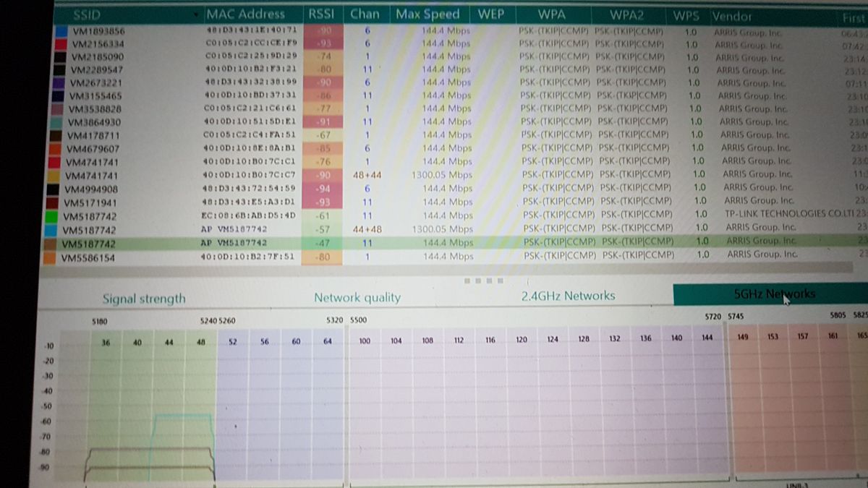The height and width of the screenshot is (488, 868).
Task: Switch to the 2.4GHz Networks tab
Action: (569, 296)
